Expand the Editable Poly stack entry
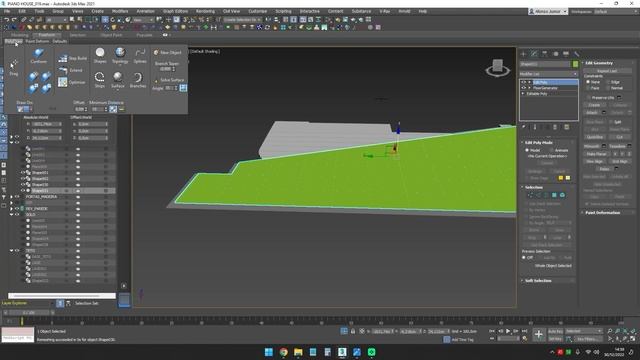Image resolution: width=640 pixels, height=360 pixels. click(524, 93)
